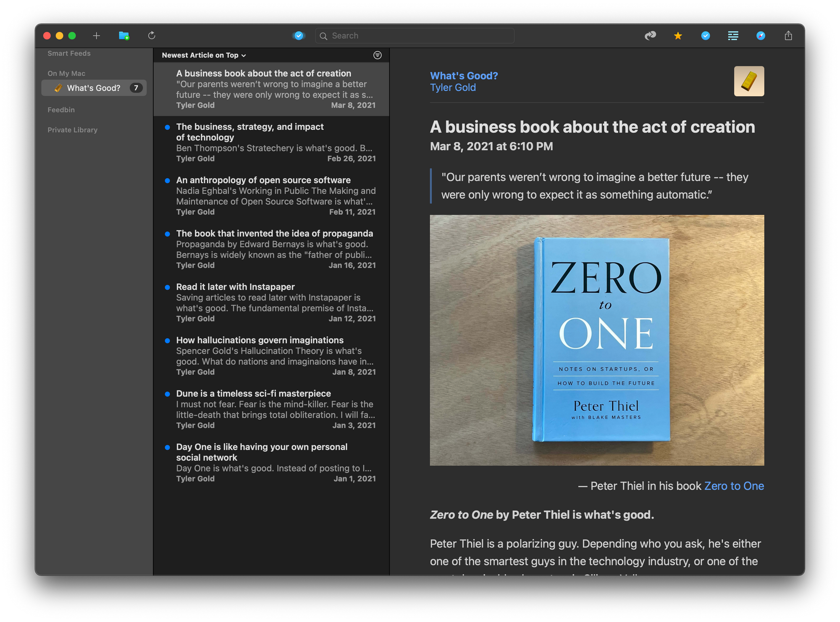
Task: Toggle the star on current article
Action: tap(678, 36)
